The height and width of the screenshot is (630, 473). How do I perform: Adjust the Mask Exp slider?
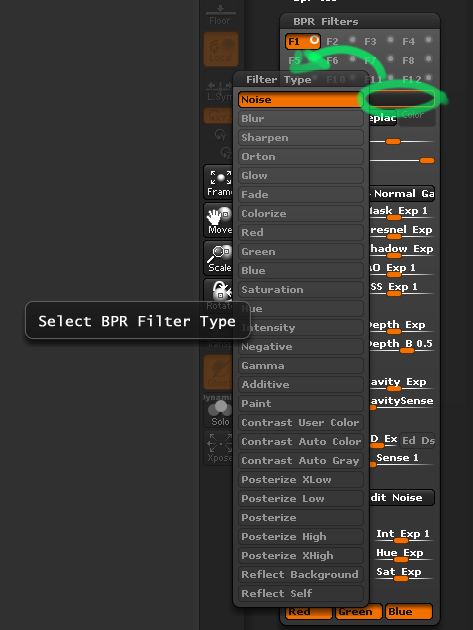coord(401,213)
